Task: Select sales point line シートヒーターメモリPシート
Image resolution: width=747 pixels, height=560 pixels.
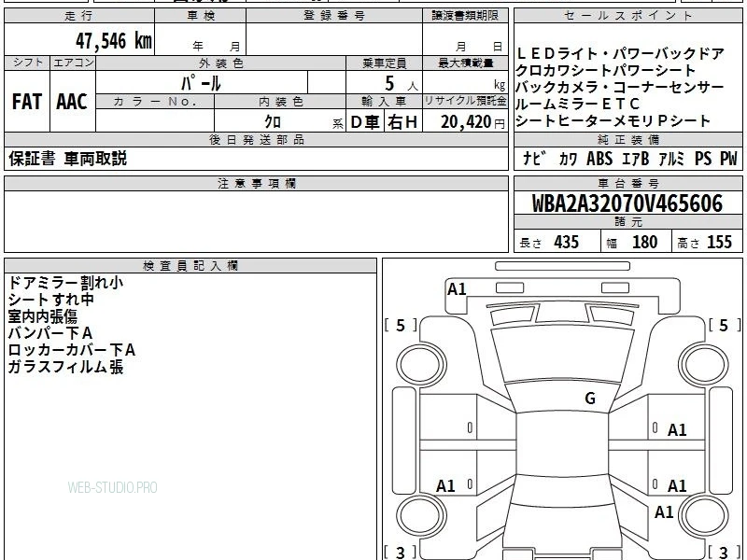Action: (613, 121)
